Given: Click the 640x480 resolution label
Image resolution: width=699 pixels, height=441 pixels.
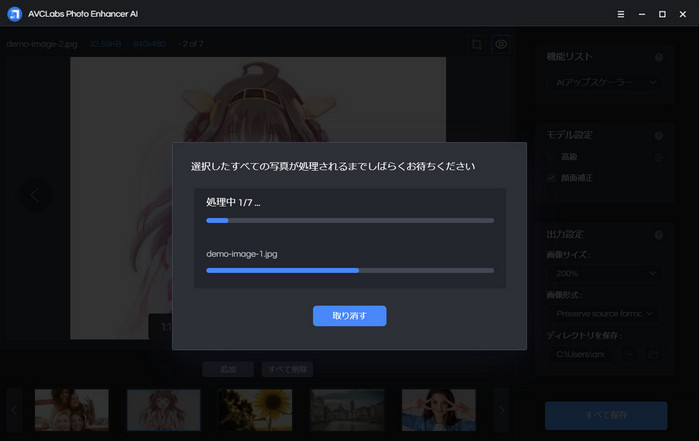Looking at the screenshot, I should pos(150,44).
